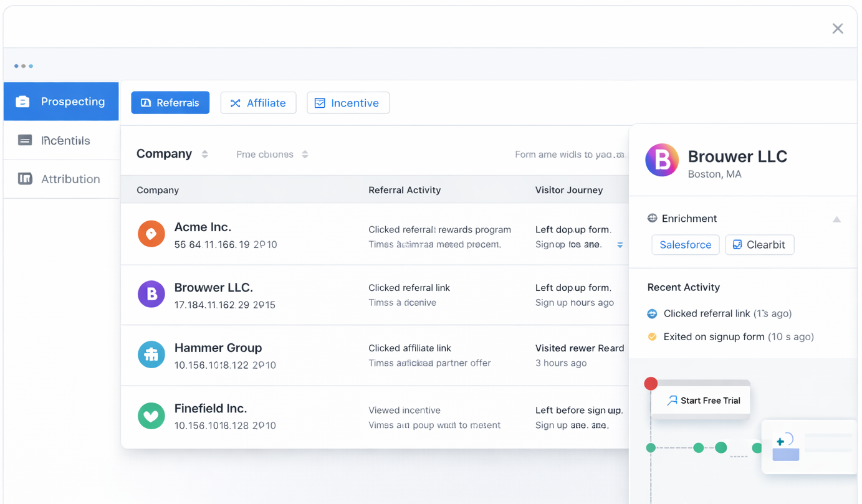Switch to the Affiliate tab
The height and width of the screenshot is (504, 862).
258,103
